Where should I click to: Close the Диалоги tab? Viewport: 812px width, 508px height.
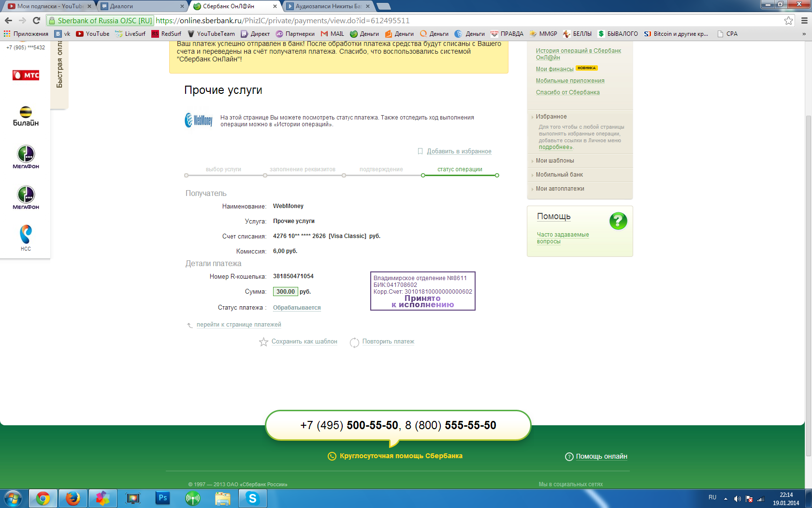[182, 6]
